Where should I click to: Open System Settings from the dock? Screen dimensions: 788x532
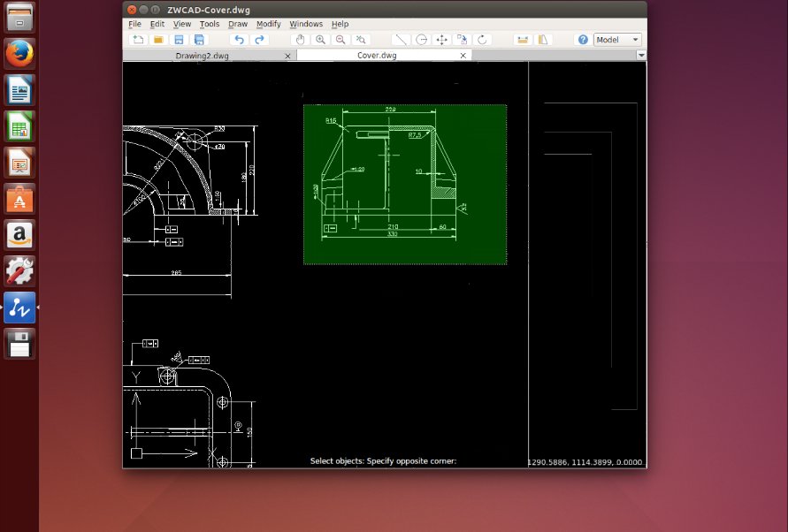19,270
